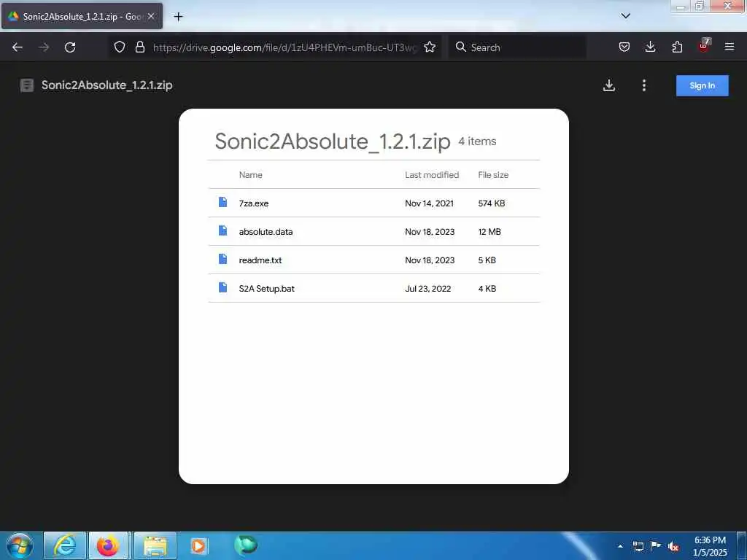The width and height of the screenshot is (747, 560).
Task: Open Windows Explorer from taskbar
Action: pos(155,545)
